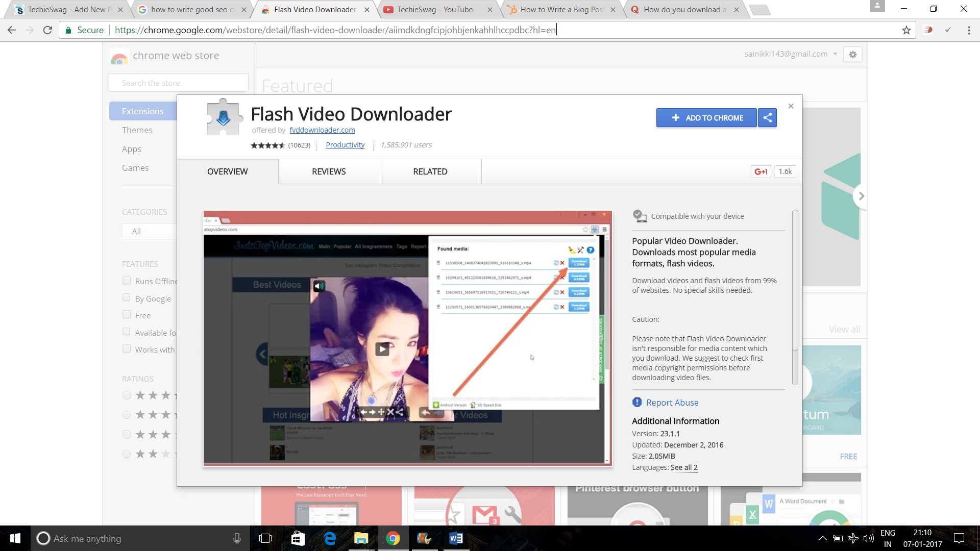Viewport: 980px width, 551px height.
Task: Select the 4-star ratings radio button
Action: (127, 414)
